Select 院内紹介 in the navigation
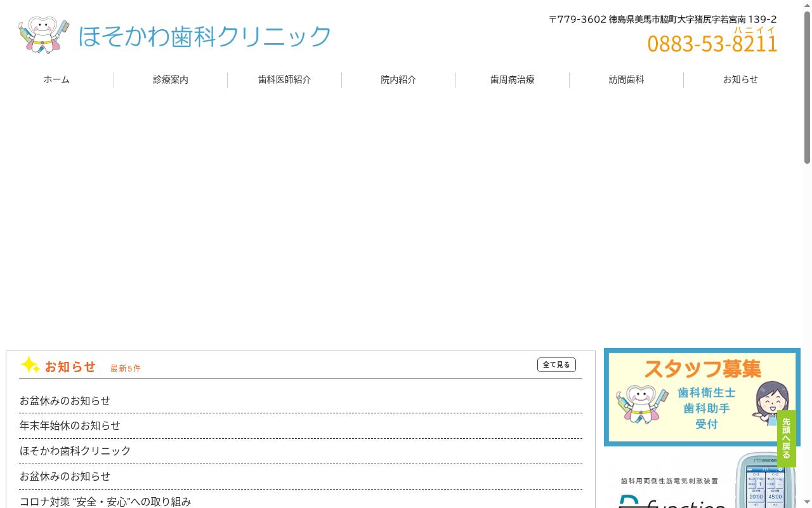This screenshot has width=812, height=508. click(x=398, y=80)
